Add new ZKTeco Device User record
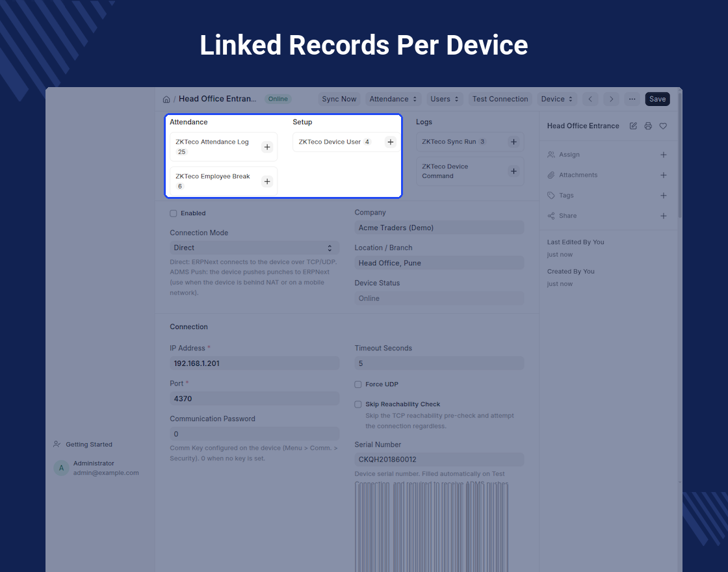Image resolution: width=728 pixels, height=572 pixels. (x=391, y=142)
